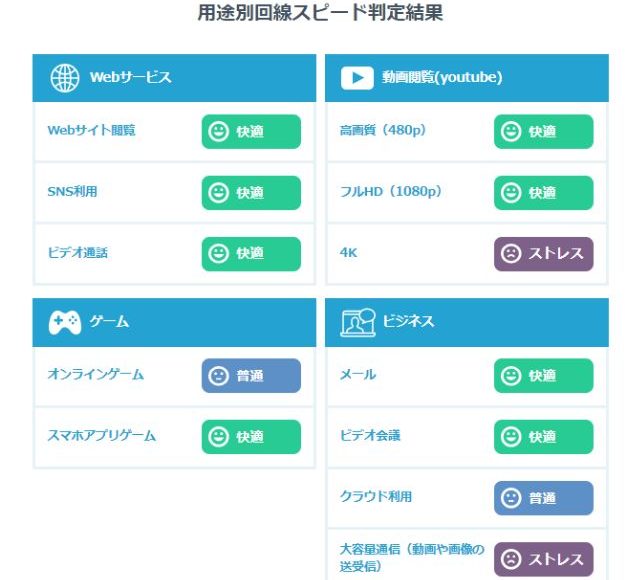This screenshot has width=626, height=580.
Task: Click the ストレス badge for 4K
Action: click(x=543, y=254)
